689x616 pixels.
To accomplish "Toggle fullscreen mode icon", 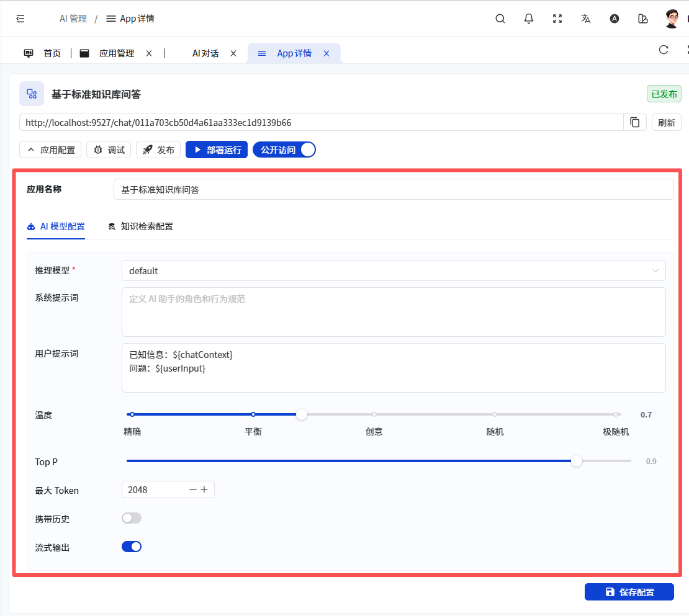I will pyautogui.click(x=557, y=19).
